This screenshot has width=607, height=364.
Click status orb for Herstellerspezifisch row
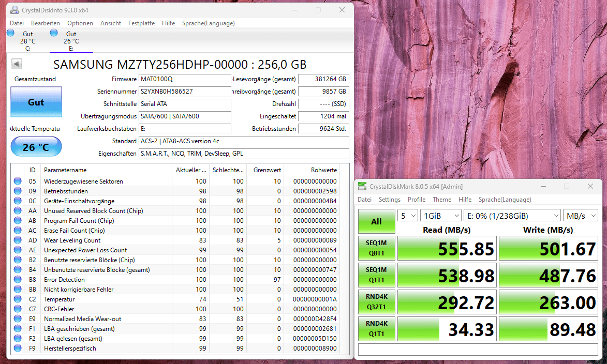pos(18,348)
